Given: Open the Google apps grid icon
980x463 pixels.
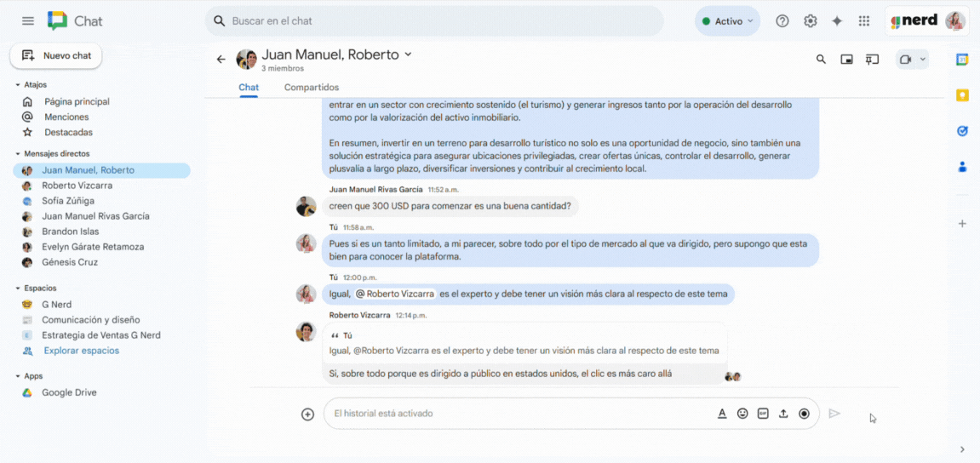Looking at the screenshot, I should pyautogui.click(x=864, y=21).
